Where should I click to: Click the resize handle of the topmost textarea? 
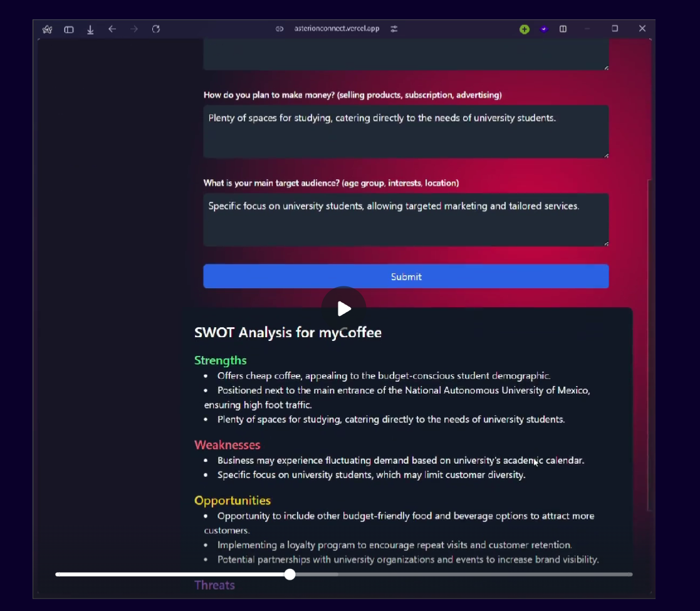(606, 68)
